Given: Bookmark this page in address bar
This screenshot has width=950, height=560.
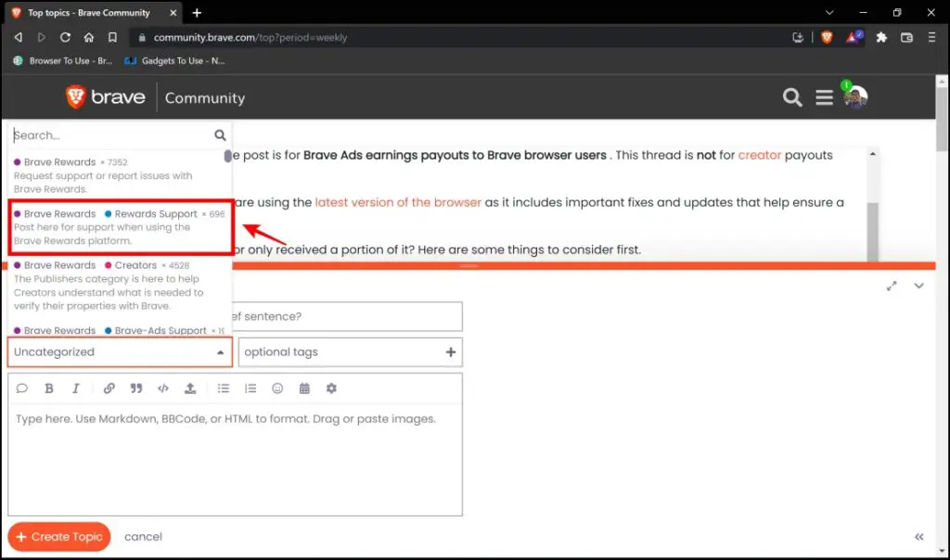Looking at the screenshot, I should pyautogui.click(x=112, y=37).
